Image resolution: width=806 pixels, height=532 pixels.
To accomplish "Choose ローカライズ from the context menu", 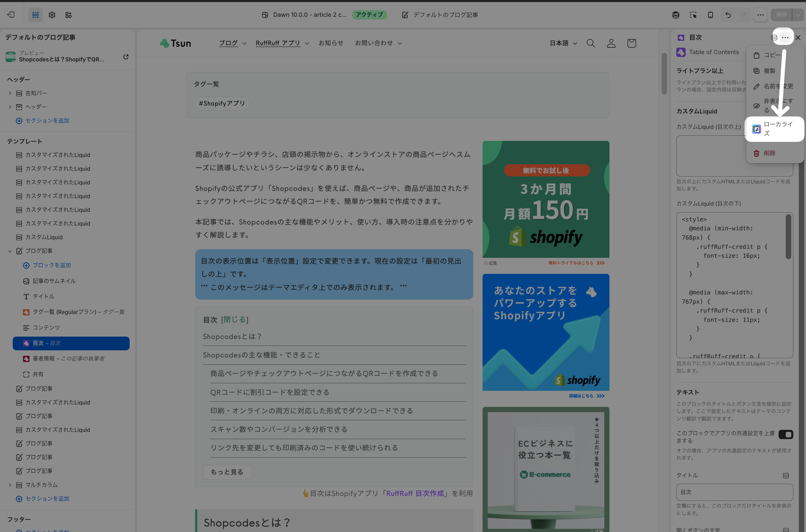I will 775,129.
